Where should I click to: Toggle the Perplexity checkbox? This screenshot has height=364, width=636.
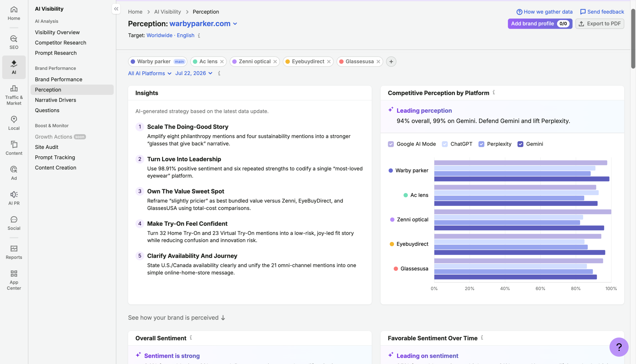click(x=481, y=144)
